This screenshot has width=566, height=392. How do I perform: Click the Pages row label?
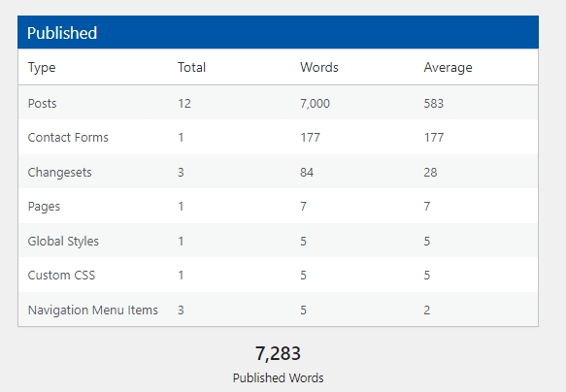[44, 207]
